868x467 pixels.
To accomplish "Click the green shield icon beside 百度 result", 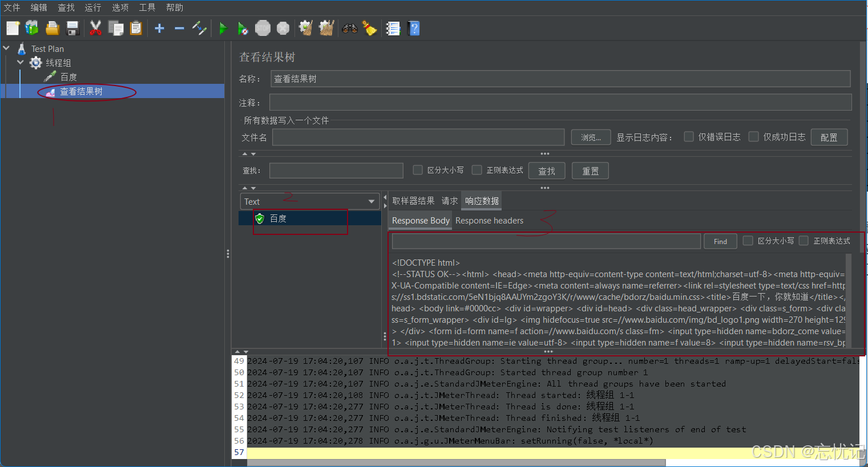I will tap(260, 218).
